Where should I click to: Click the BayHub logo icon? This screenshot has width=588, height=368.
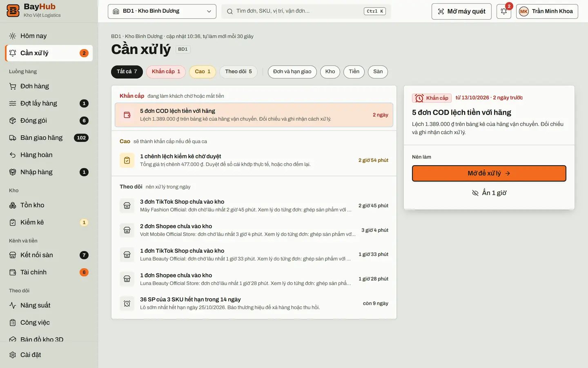point(13,11)
